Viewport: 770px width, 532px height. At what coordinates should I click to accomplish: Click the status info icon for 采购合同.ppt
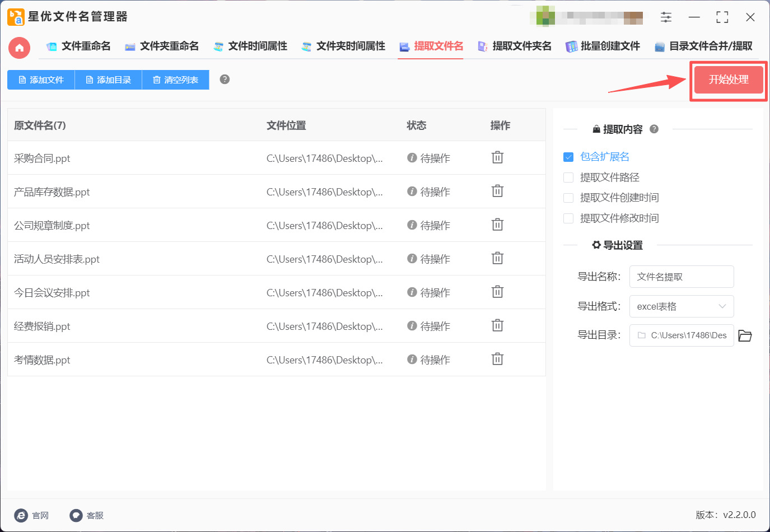[x=412, y=158]
